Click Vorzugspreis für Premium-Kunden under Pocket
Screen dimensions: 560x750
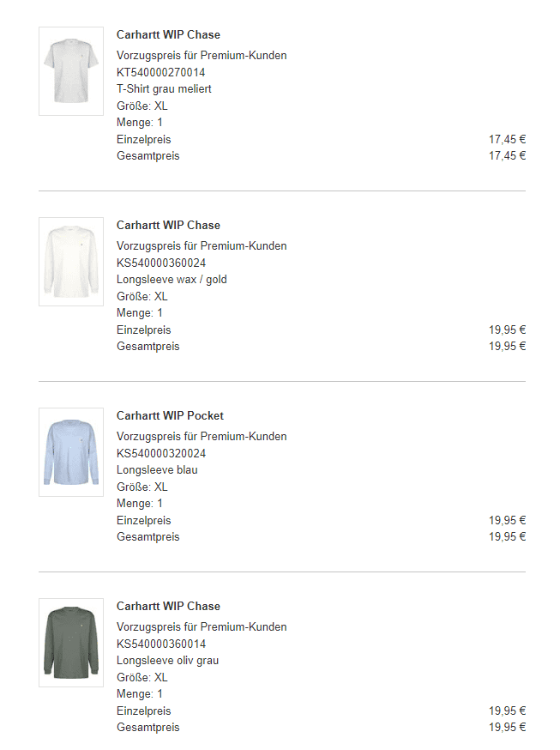pyautogui.click(x=202, y=436)
